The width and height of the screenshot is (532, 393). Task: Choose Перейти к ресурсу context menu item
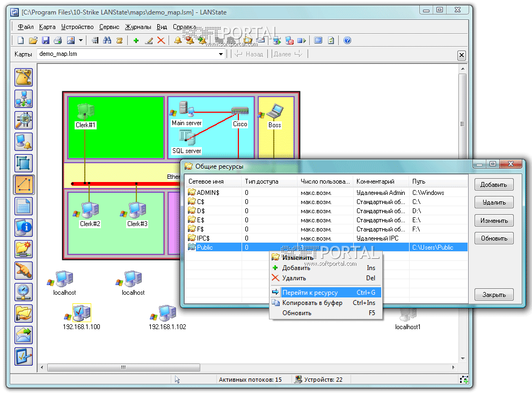326,292
